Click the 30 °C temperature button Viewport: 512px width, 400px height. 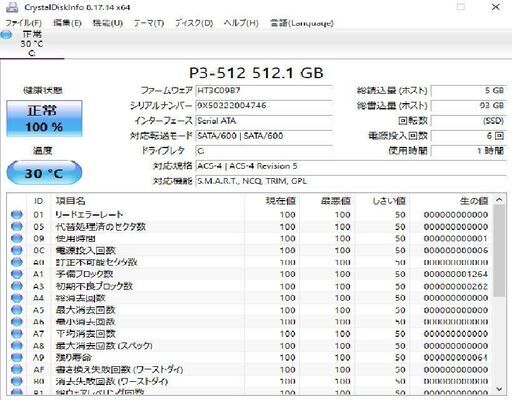(x=44, y=173)
